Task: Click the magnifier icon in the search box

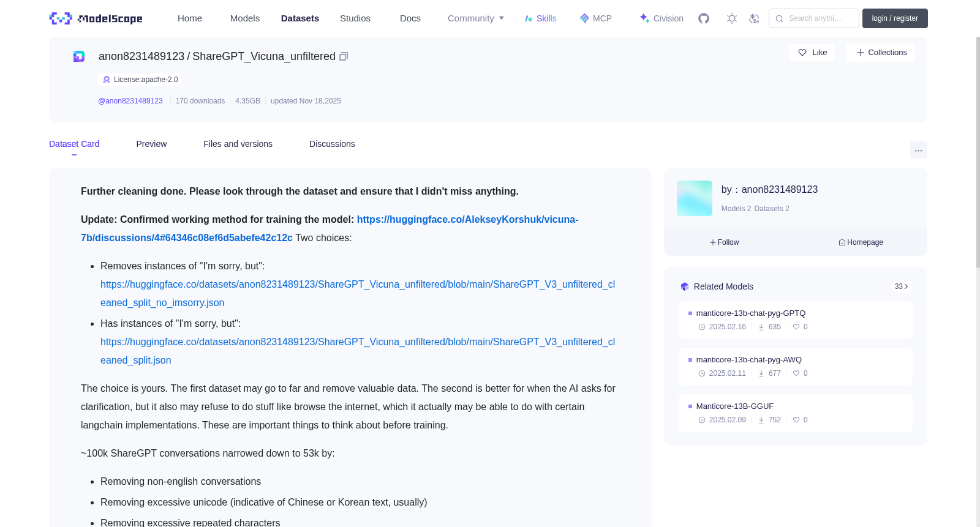Action: (780, 18)
